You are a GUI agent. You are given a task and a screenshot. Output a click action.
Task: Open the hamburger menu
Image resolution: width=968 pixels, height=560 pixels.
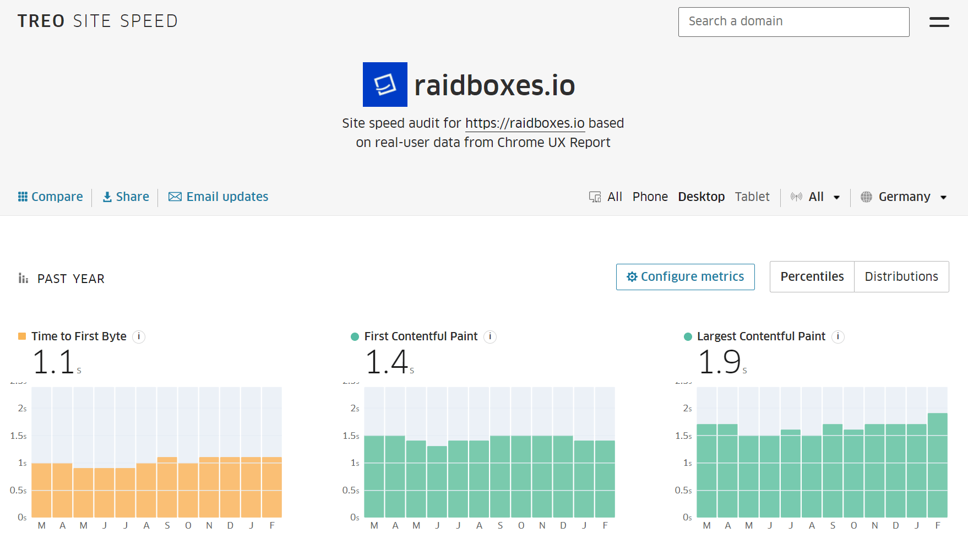939,22
